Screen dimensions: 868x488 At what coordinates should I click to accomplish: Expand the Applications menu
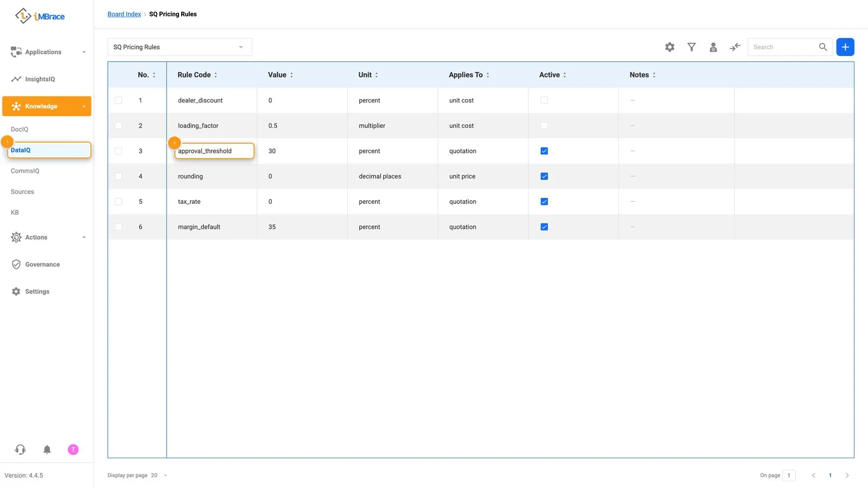pyautogui.click(x=48, y=52)
